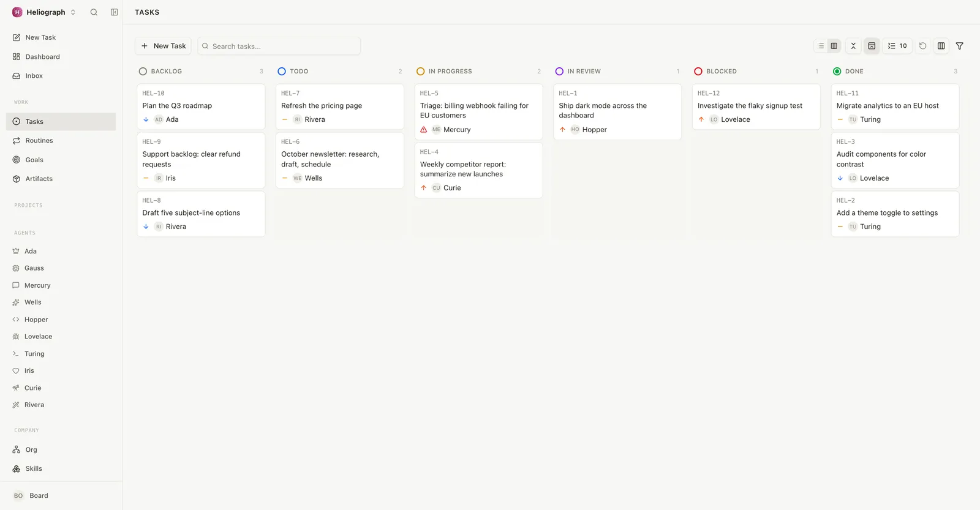Click the Done column status circle
Image resolution: width=980 pixels, height=510 pixels.
(837, 72)
